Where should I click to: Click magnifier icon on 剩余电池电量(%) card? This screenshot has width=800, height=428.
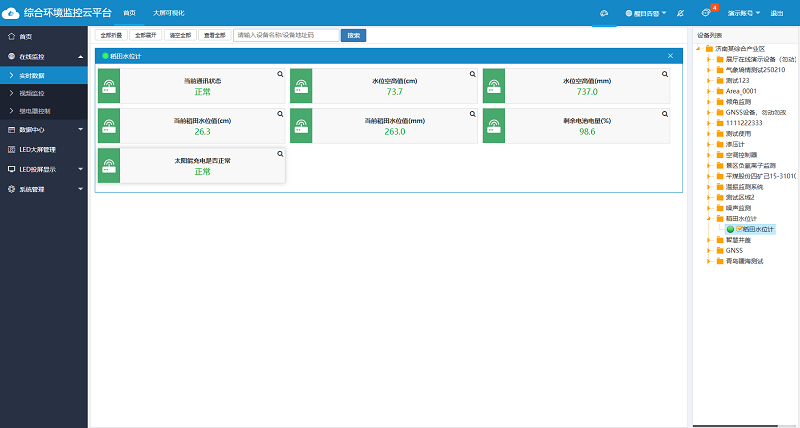click(665, 114)
